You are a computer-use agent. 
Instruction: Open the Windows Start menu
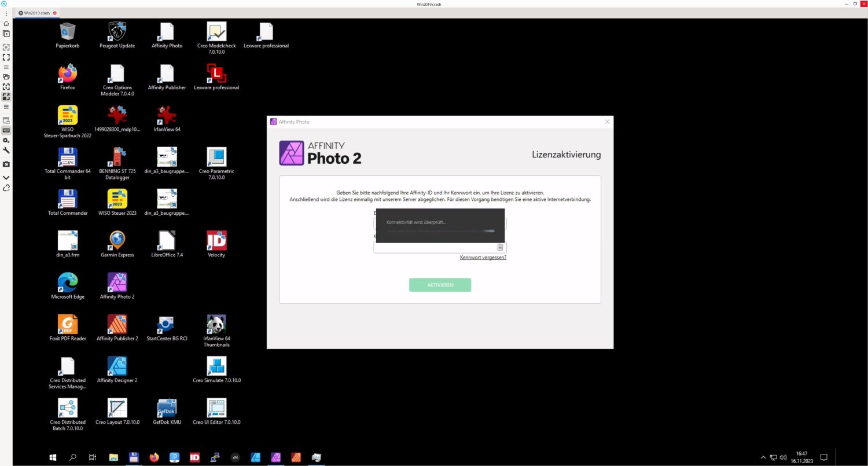tap(53, 457)
